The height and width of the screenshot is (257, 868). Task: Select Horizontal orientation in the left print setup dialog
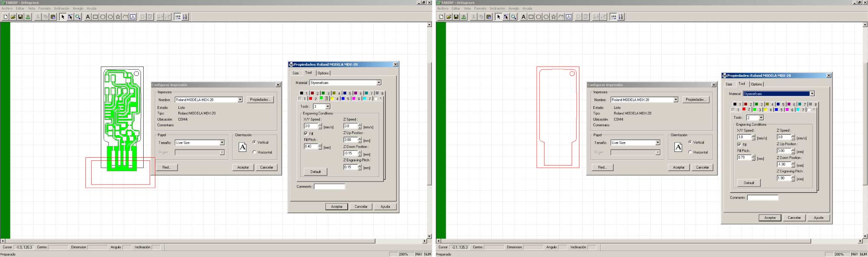254,152
